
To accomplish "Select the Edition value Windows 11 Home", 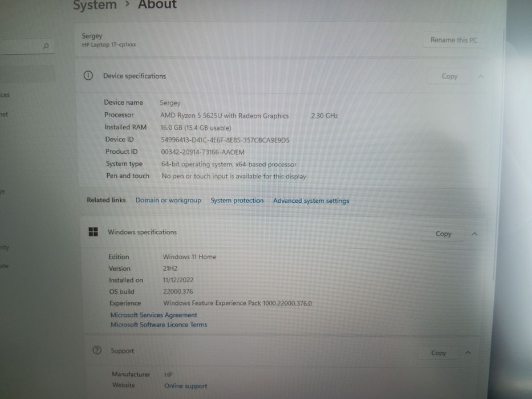I will [189, 257].
